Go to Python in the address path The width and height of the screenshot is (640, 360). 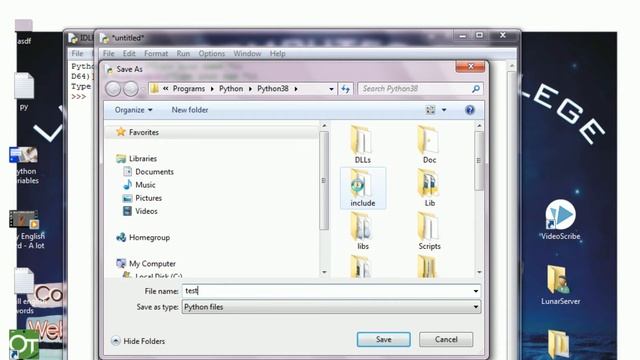pos(231,89)
